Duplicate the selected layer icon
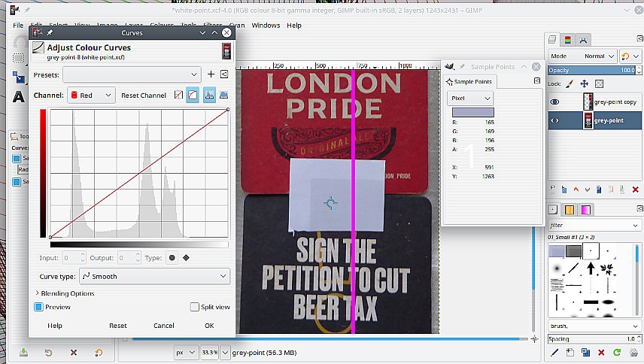The image size is (644, 364). click(x=599, y=190)
